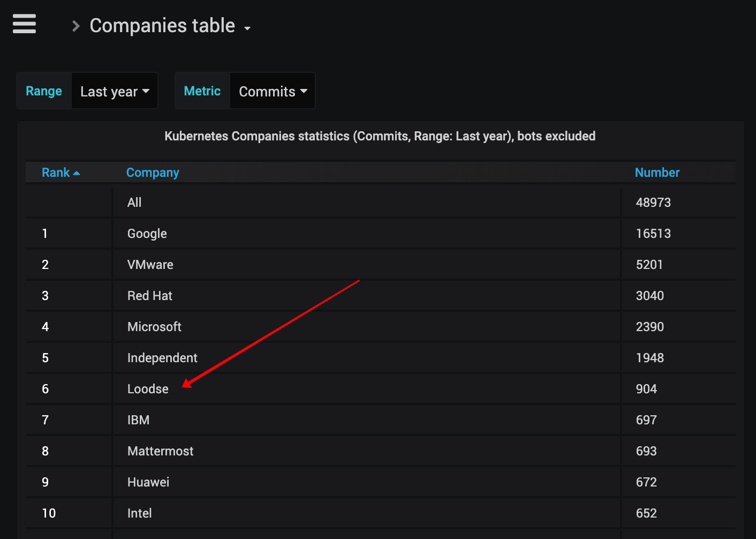Open the Metric dropdown showing Commits

point(272,91)
